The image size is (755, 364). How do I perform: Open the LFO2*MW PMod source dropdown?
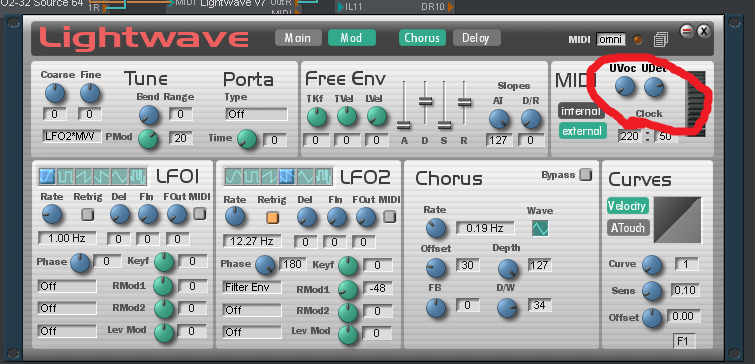pos(72,136)
